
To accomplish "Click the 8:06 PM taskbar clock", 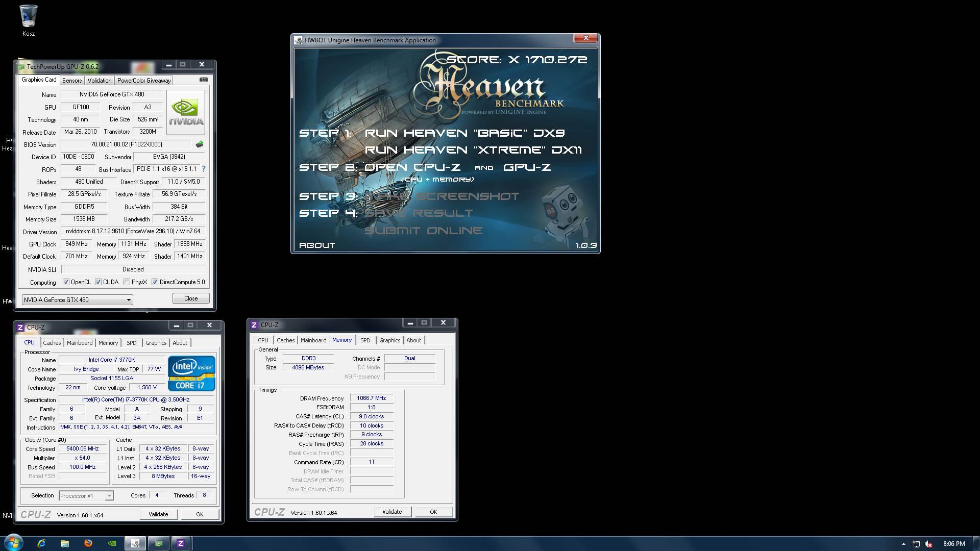I will click(954, 544).
